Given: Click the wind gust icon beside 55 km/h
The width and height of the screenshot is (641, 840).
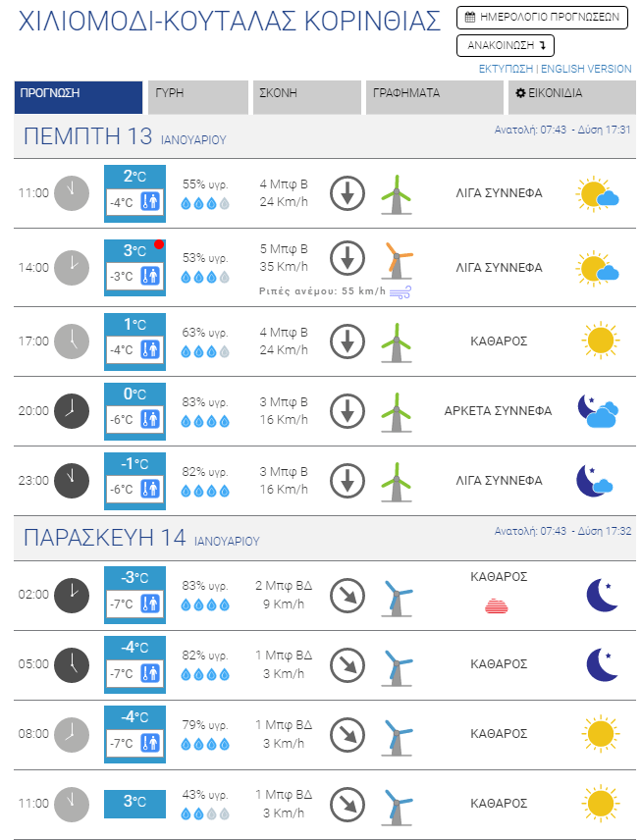Looking at the screenshot, I should (401, 291).
